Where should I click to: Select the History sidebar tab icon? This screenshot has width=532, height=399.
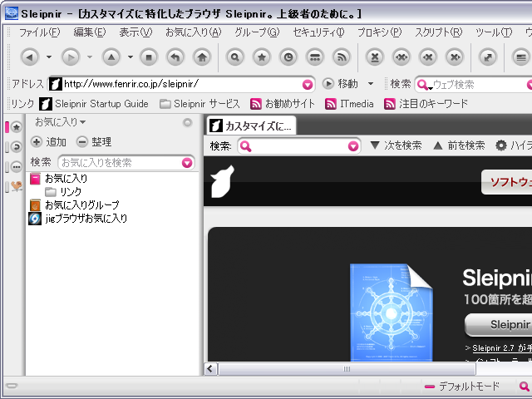click(x=16, y=147)
